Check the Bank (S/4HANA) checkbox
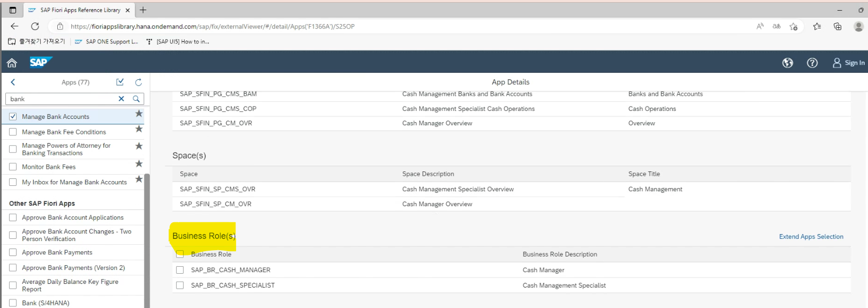The height and width of the screenshot is (308, 868). coord(13,303)
